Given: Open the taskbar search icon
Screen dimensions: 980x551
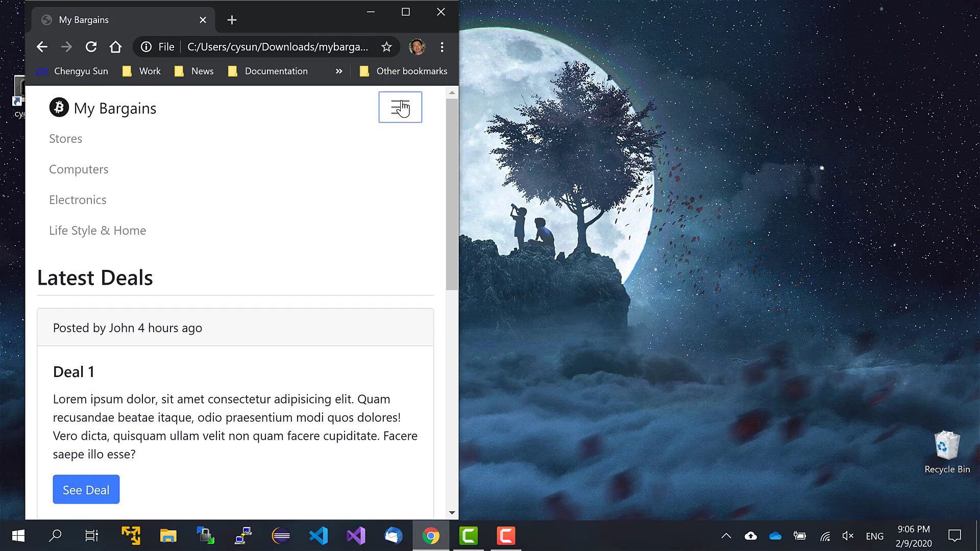Looking at the screenshot, I should coord(55,536).
